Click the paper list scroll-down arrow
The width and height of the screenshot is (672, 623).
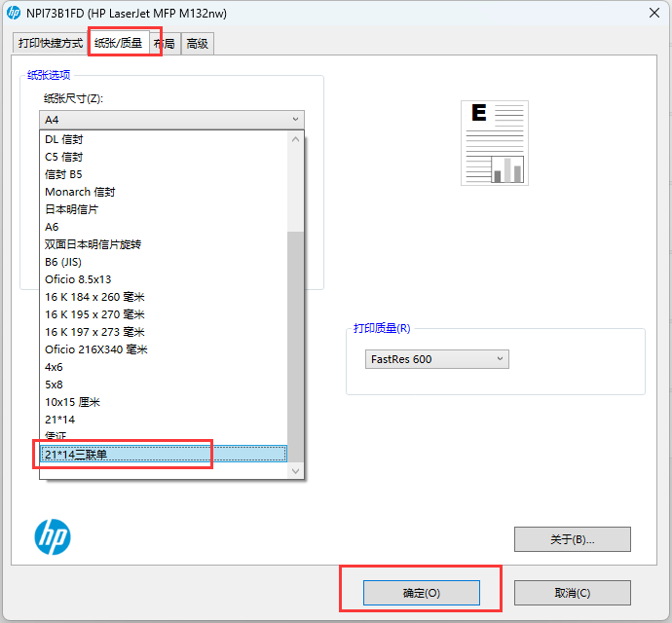pyautogui.click(x=297, y=470)
